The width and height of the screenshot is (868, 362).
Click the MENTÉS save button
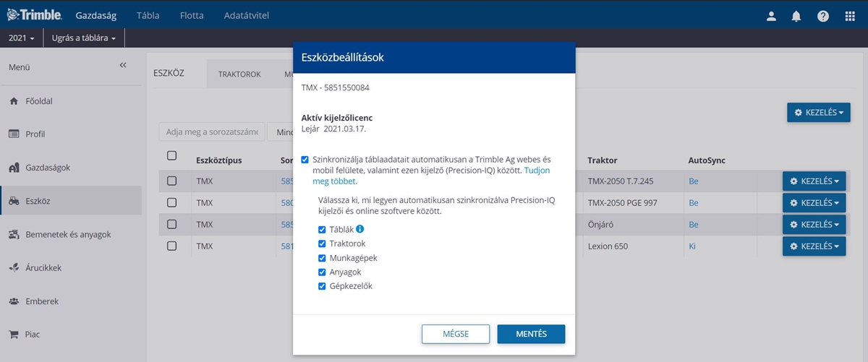[531, 334]
